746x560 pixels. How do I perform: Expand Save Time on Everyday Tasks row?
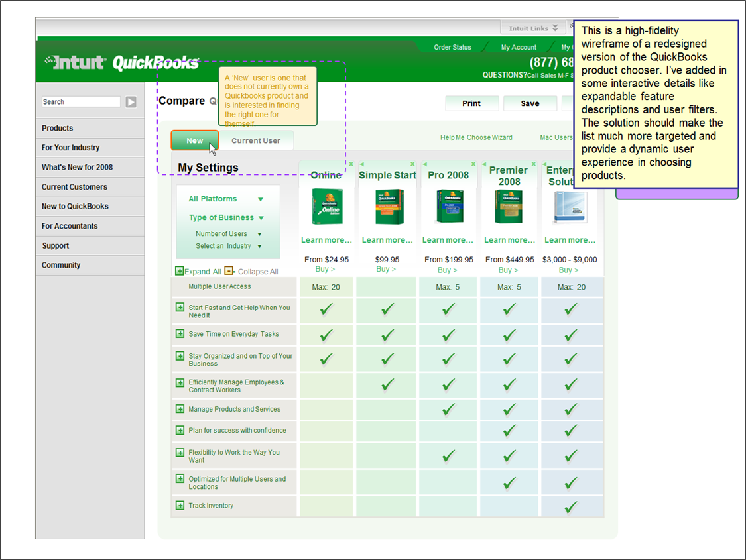180,334
